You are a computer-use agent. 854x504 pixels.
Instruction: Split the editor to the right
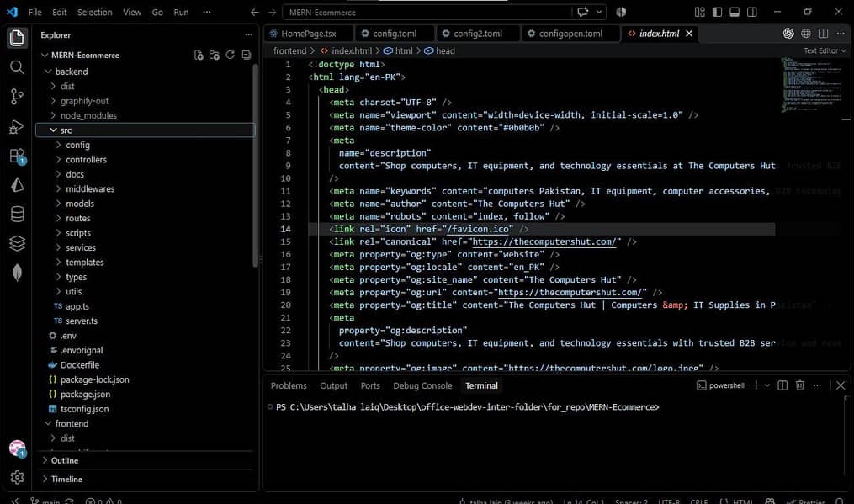[x=823, y=34]
